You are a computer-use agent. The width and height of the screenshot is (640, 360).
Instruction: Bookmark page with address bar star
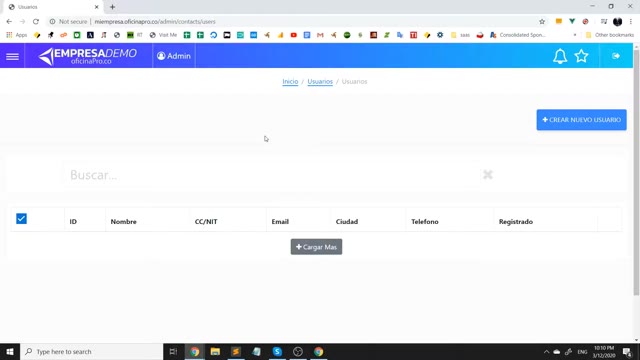[x=542, y=22]
